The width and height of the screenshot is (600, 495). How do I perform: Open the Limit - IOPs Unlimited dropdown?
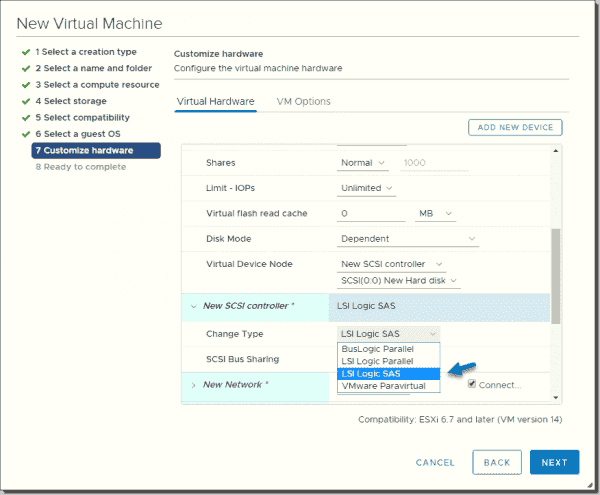pos(367,188)
